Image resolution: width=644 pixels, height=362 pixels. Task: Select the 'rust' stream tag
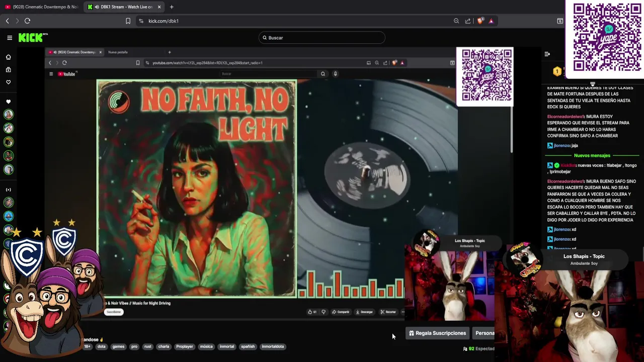click(148, 346)
